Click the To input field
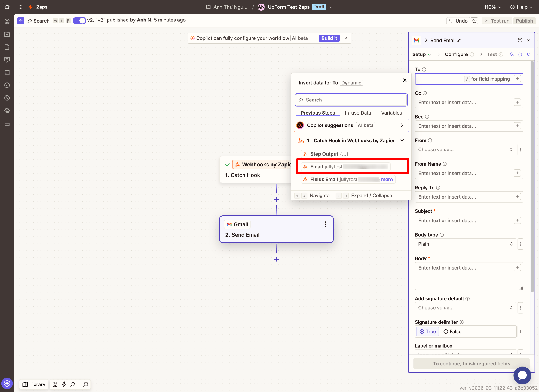Viewport: 539px width, 392px height. 469,79
